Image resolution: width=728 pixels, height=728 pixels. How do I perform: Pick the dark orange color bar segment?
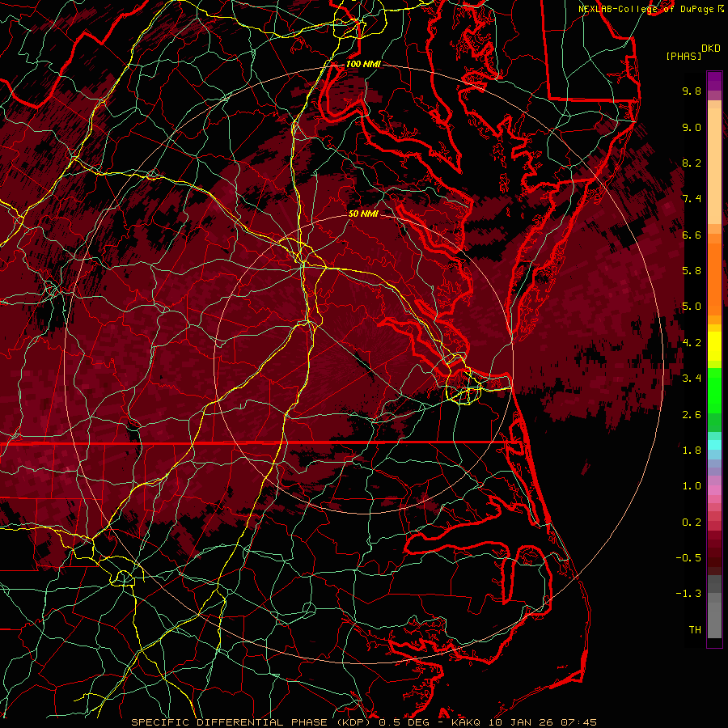pos(714,280)
